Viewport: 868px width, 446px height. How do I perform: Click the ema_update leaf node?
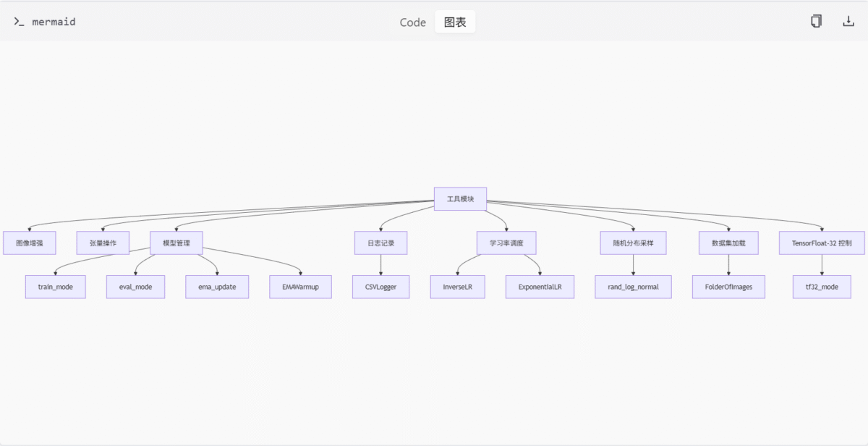tap(217, 287)
